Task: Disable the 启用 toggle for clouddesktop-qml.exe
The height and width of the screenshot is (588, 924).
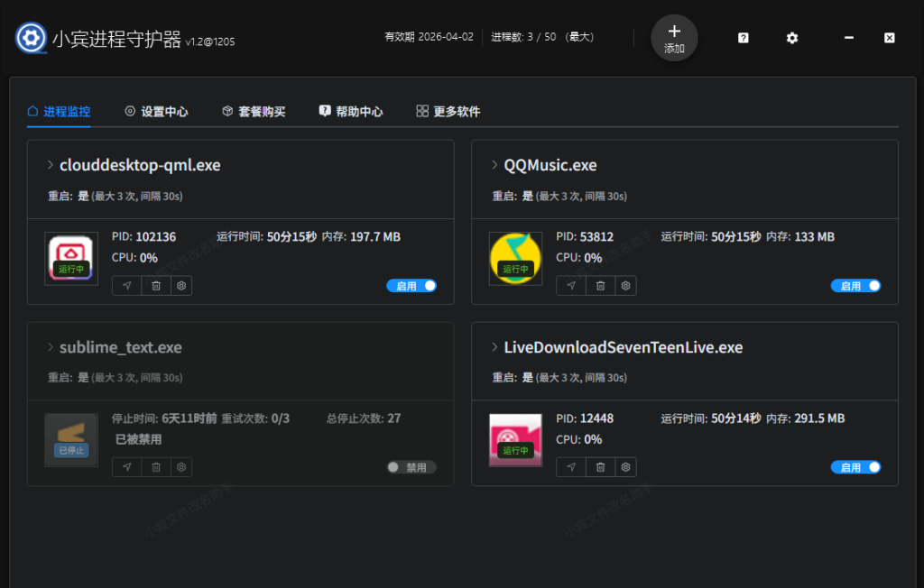Action: 411,285
